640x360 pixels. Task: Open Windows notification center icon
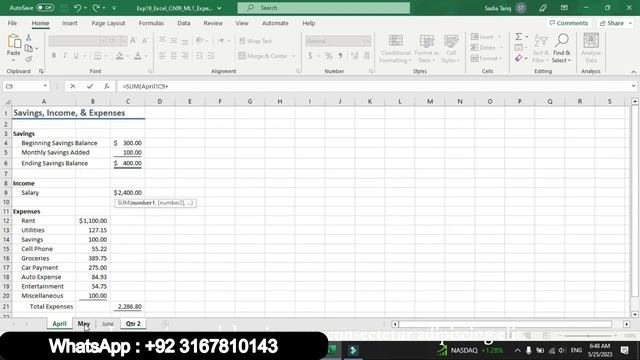point(625,350)
